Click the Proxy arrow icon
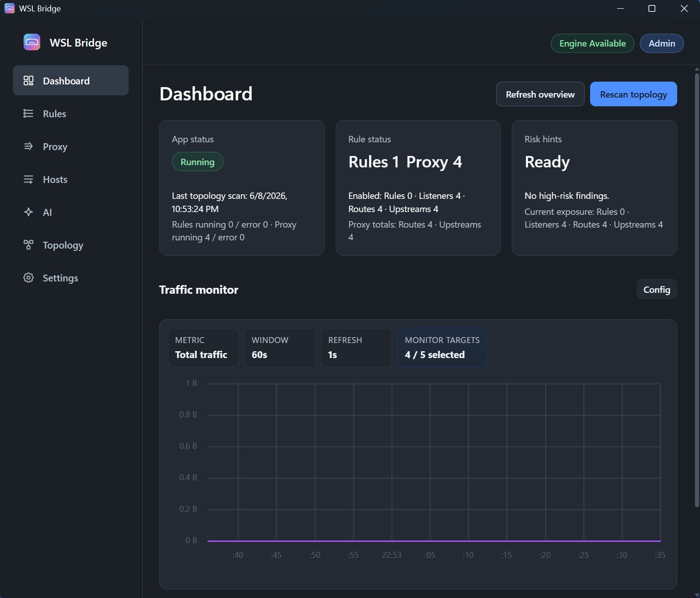 [x=28, y=146]
